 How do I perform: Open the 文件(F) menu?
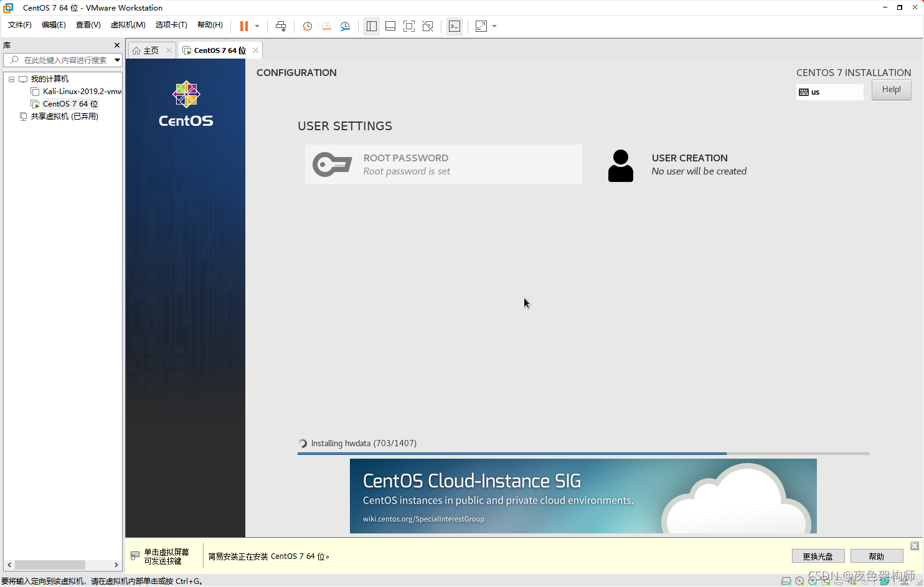pos(20,25)
